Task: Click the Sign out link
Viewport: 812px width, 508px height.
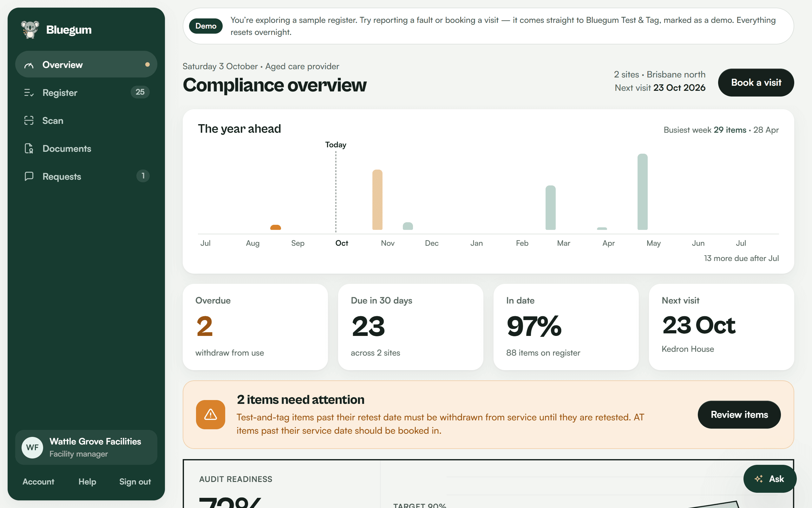Action: (x=135, y=481)
